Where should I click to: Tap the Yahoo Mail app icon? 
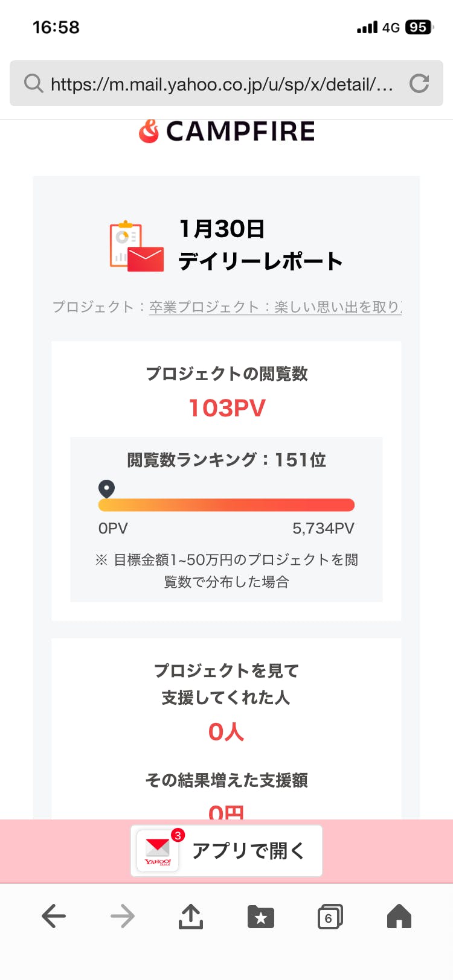[158, 851]
